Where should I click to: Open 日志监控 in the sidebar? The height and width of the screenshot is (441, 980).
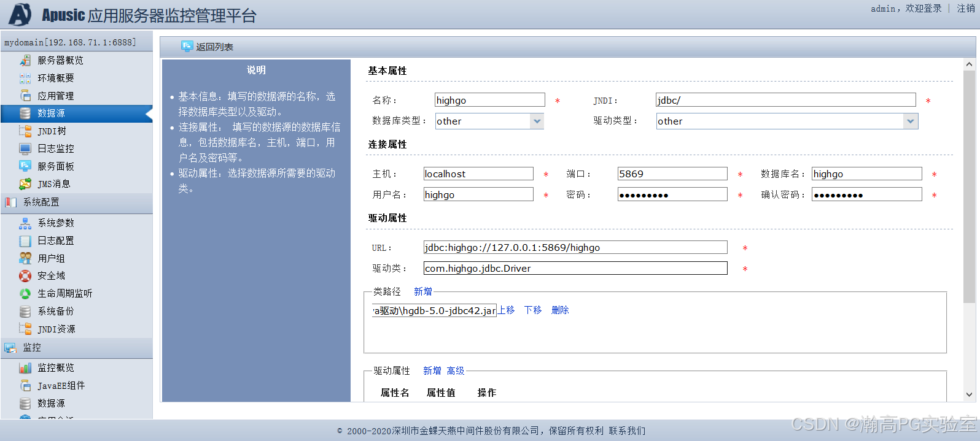(55, 148)
